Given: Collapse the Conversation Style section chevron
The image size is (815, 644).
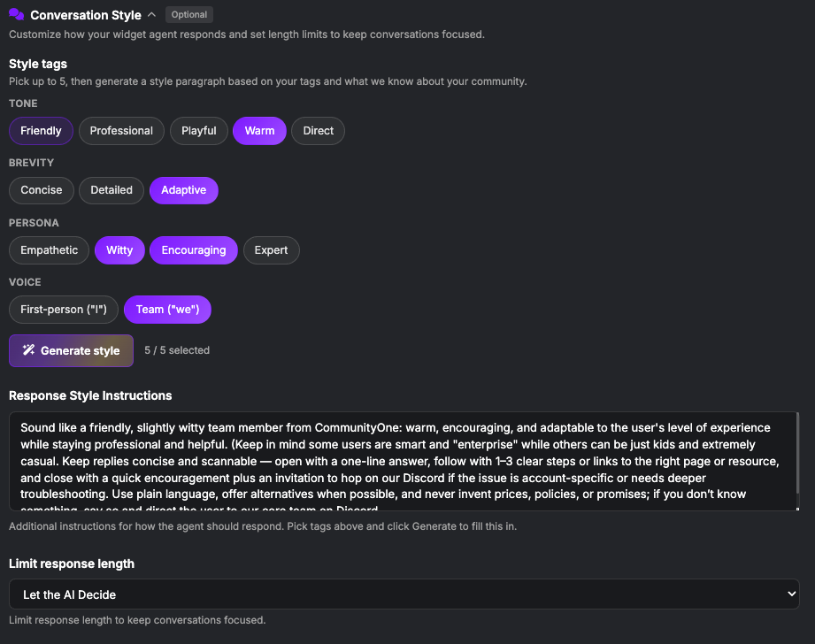Looking at the screenshot, I should point(152,14).
